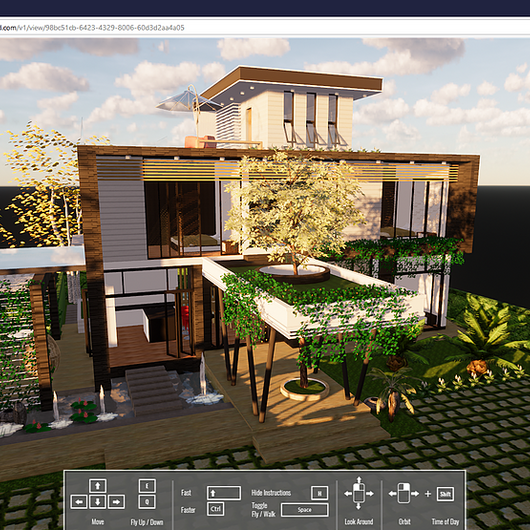Click the courtyard tree on the roof terrace
Screen dimensions: 530x530
click(293, 210)
